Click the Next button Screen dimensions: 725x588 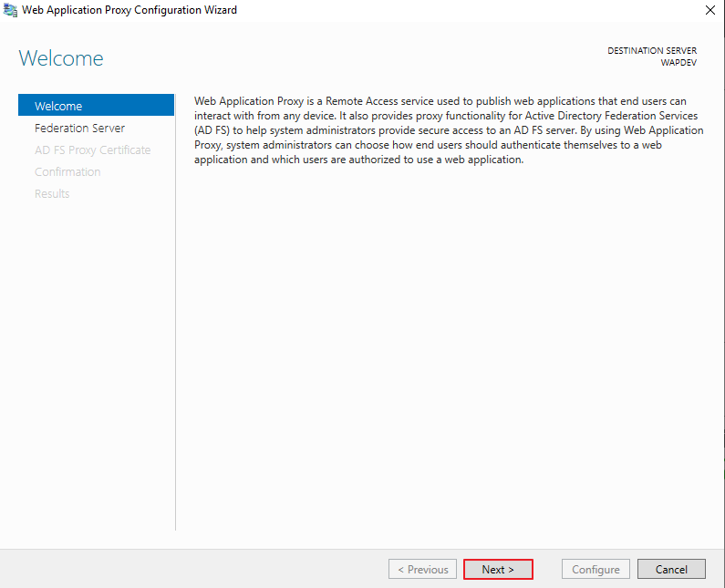498,569
